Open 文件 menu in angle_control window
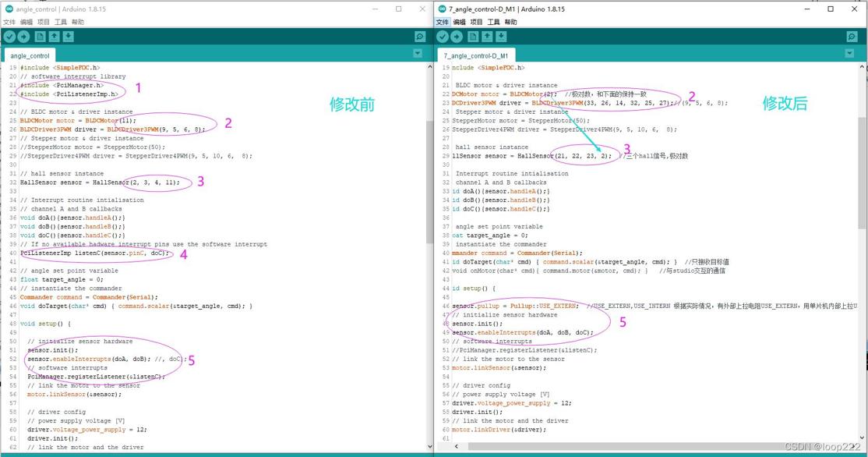 tap(9, 22)
